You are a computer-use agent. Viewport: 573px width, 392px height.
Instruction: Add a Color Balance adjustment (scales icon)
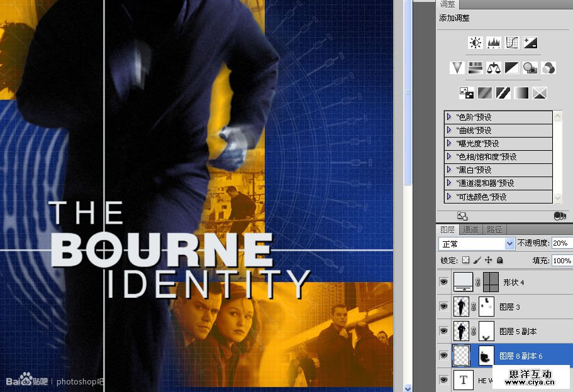494,68
